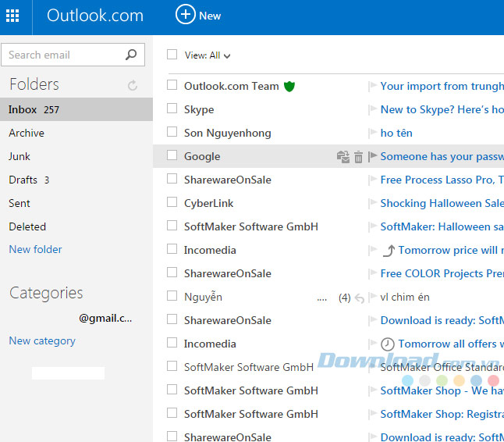Flag the Google email

coord(372,157)
